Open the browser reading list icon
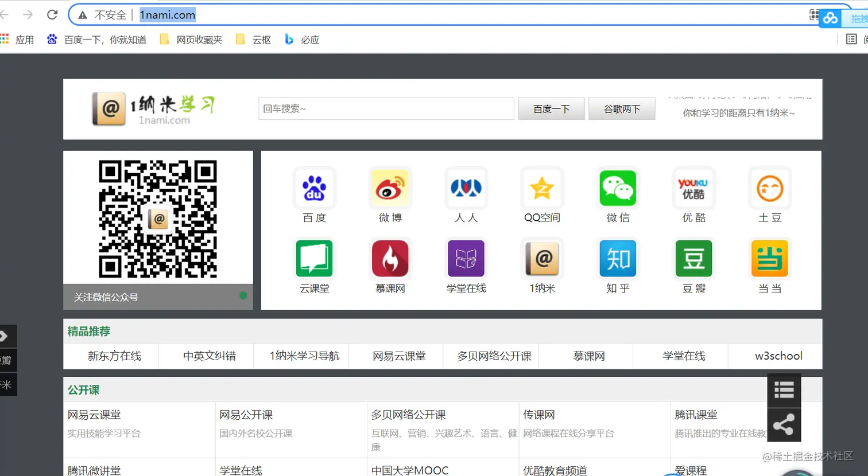Viewport: 868px width, 476px height. [851, 39]
